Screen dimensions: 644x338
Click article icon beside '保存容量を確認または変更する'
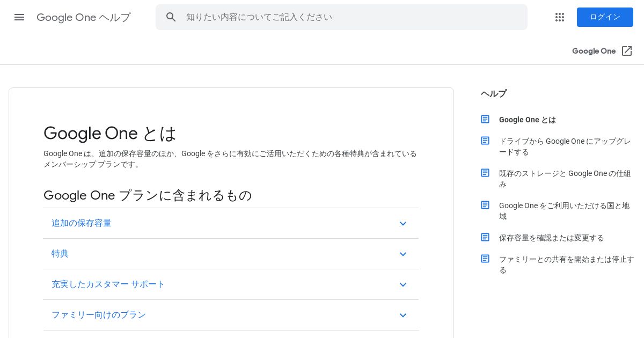(485, 237)
